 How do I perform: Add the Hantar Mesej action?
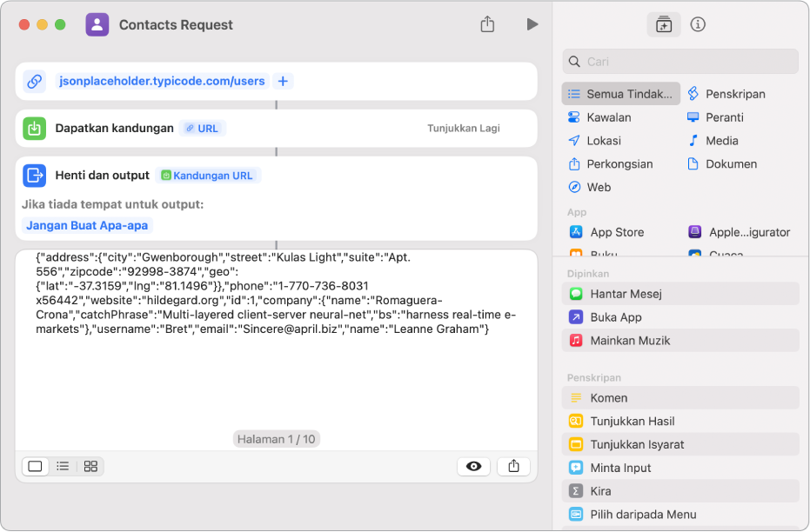tap(626, 294)
